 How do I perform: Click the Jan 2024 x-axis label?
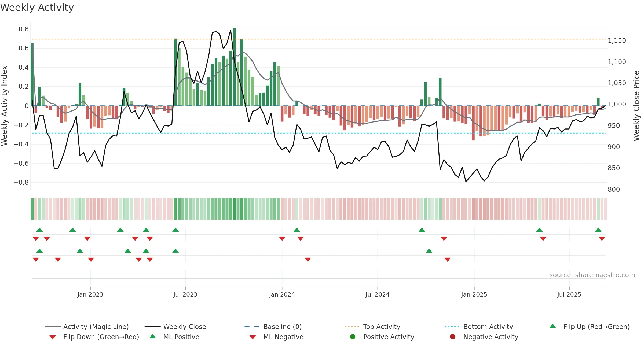point(282,295)
